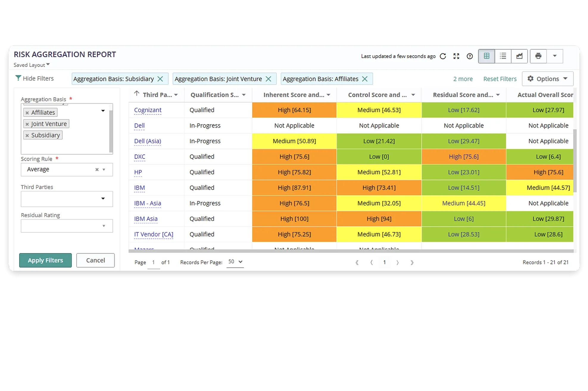Open Saved Layout menu

32,65
